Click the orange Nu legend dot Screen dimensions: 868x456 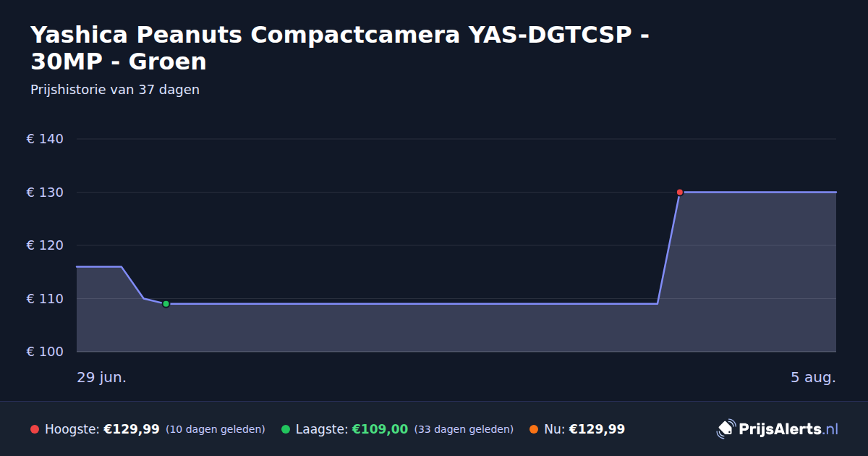[x=534, y=429]
